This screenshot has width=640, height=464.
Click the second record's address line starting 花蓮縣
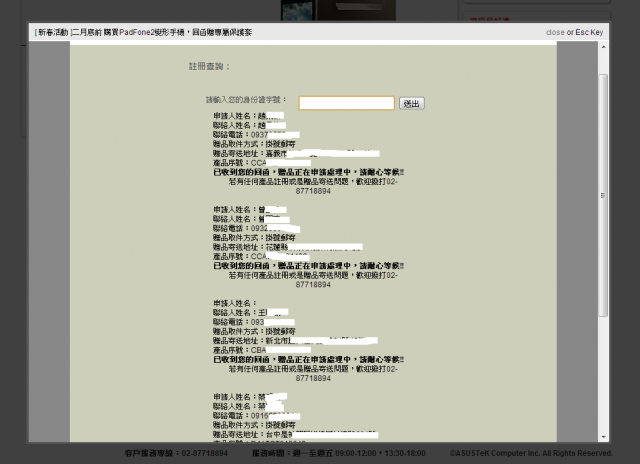click(x=287, y=247)
